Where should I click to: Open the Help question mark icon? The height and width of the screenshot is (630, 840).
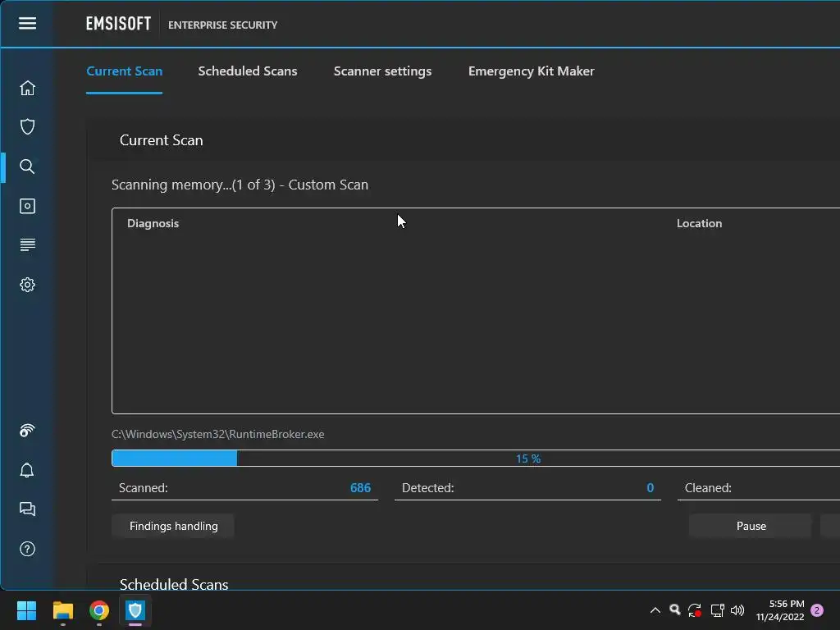(x=27, y=549)
